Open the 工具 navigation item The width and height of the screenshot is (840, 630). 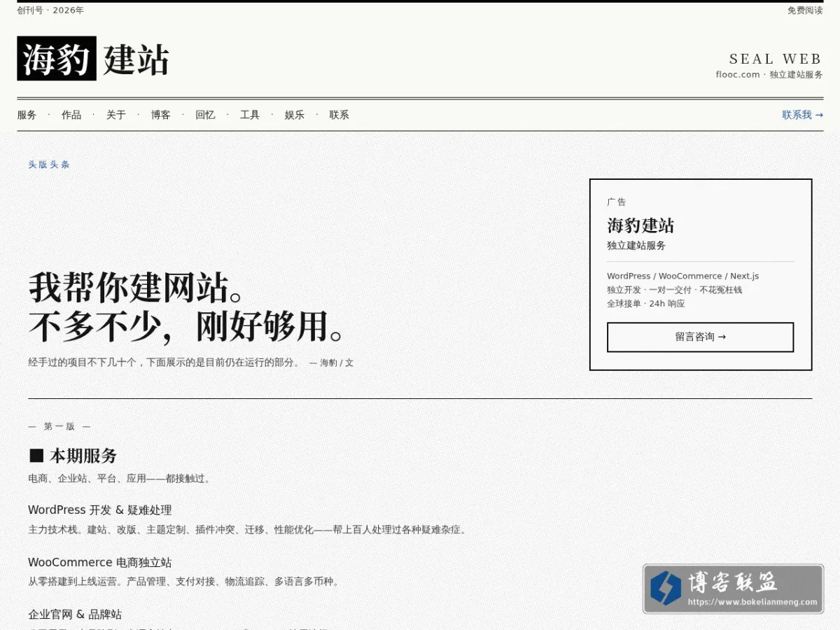click(x=250, y=115)
